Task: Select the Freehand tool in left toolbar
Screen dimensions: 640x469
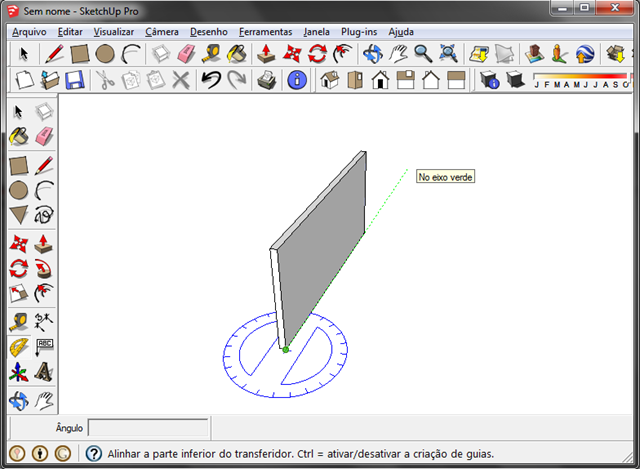Action: [44, 215]
